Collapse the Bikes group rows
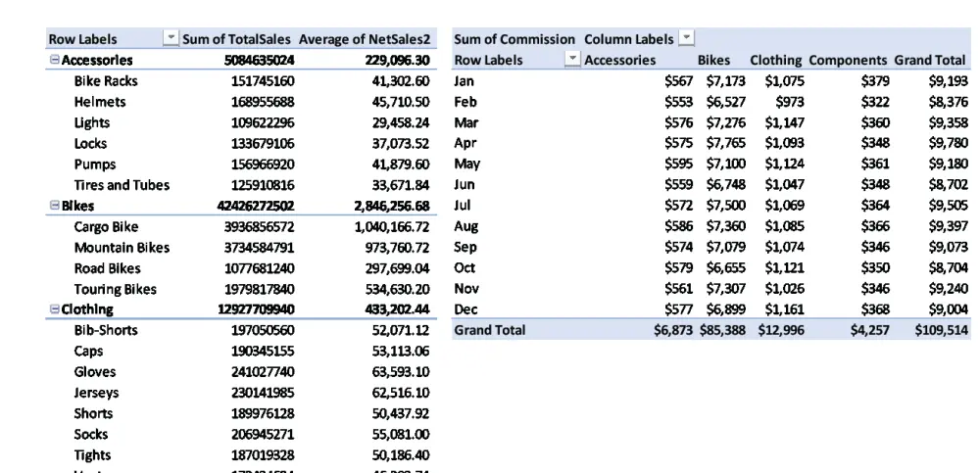Viewport: 980px width, 473px height. pyautogui.click(x=54, y=207)
